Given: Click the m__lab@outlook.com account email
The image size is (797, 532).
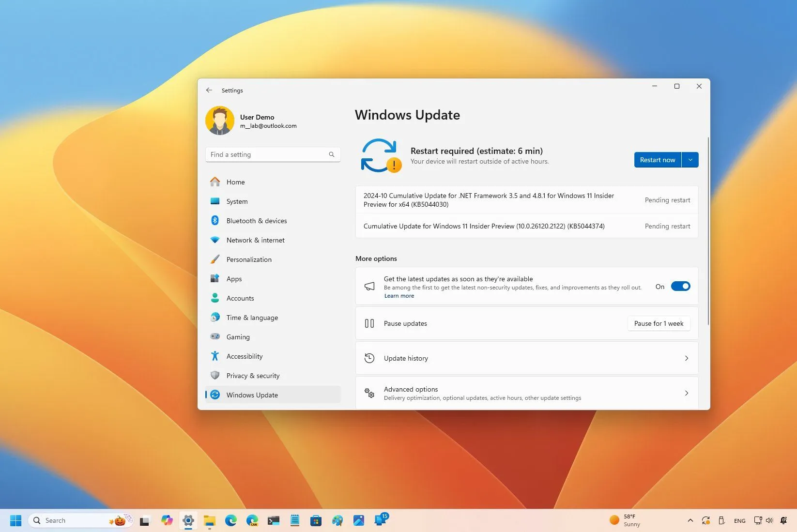Looking at the screenshot, I should tap(268, 126).
